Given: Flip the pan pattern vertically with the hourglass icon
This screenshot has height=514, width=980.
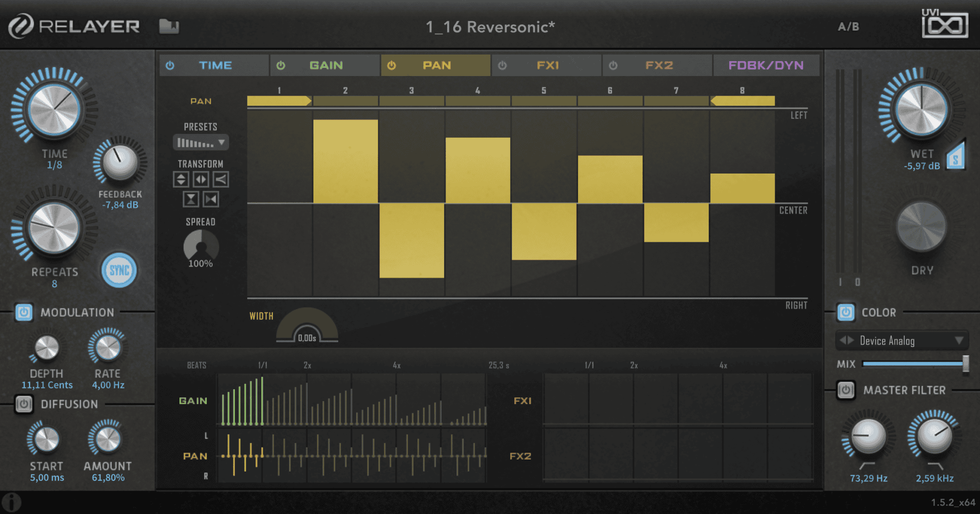Looking at the screenshot, I should (x=191, y=199).
